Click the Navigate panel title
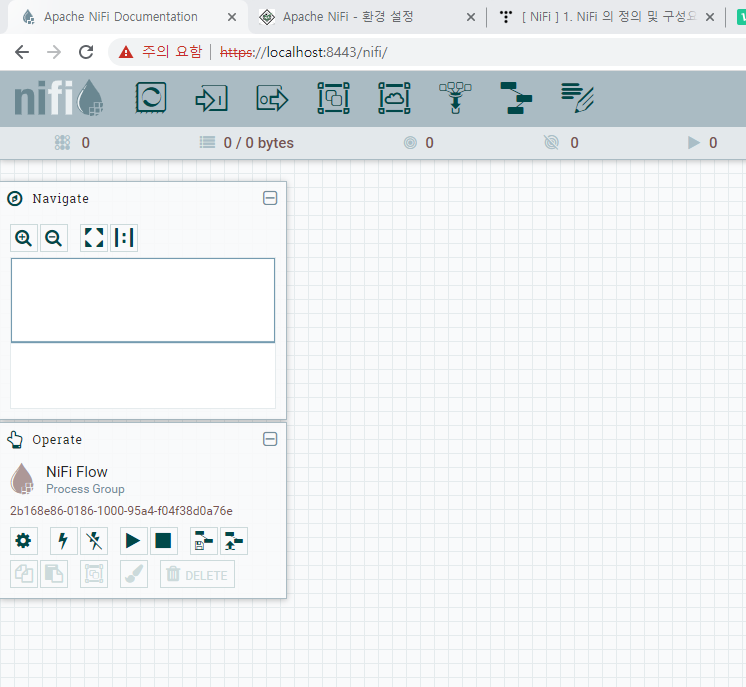 pyautogui.click(x=60, y=199)
